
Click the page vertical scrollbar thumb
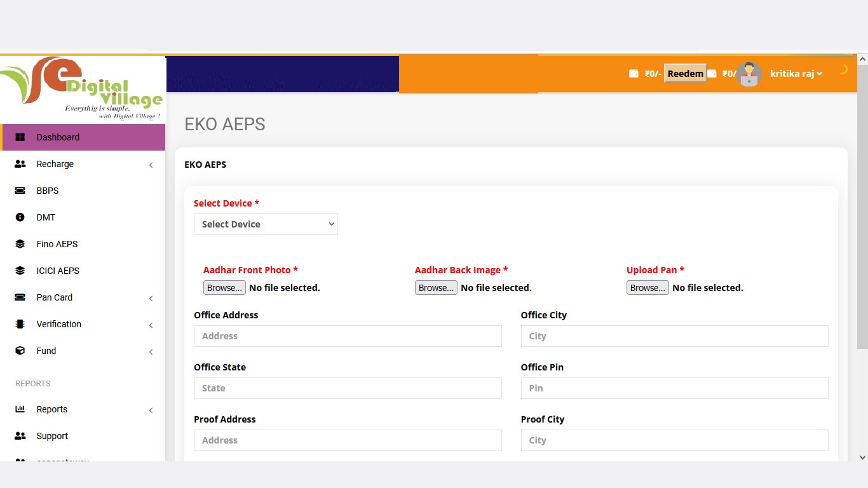click(x=862, y=207)
